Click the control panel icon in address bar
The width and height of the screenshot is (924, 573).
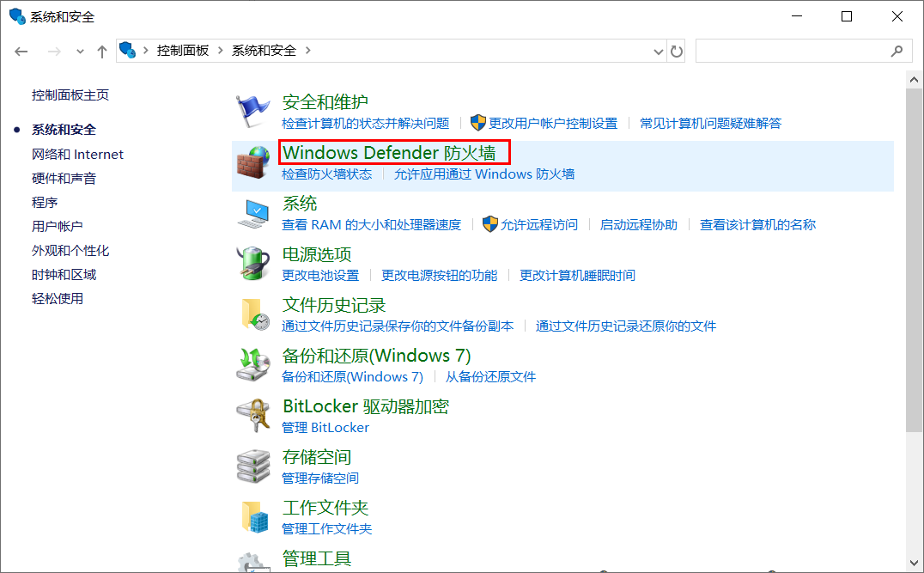[127, 50]
